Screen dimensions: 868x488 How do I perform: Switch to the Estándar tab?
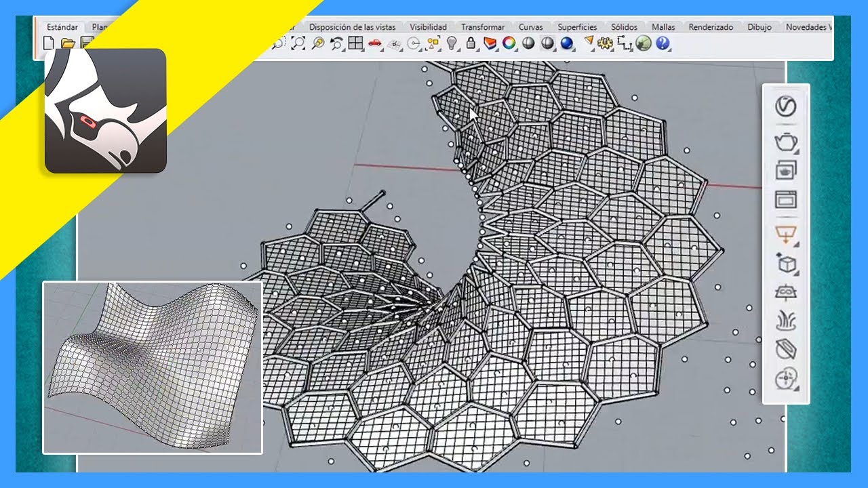pyautogui.click(x=62, y=27)
